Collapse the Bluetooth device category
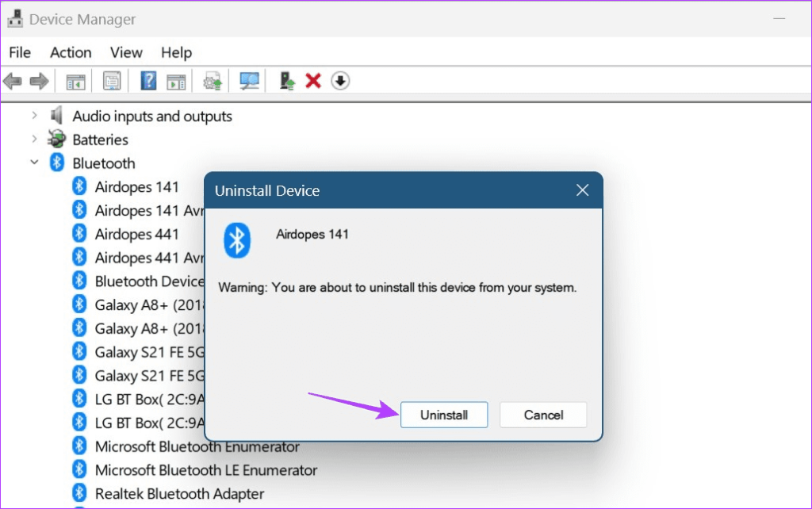812x509 pixels. pos(34,162)
